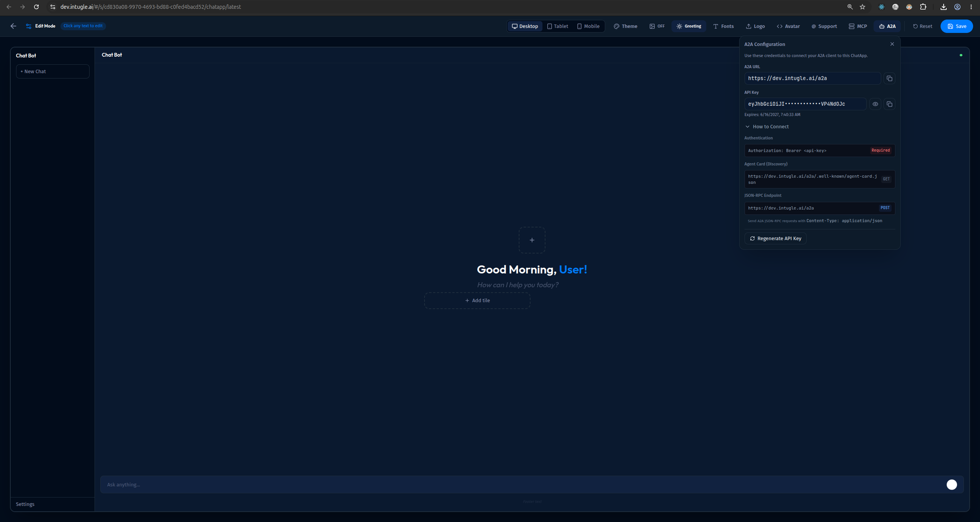Send message with the round send button
Viewport: 980px width, 522px height.
tap(952, 485)
